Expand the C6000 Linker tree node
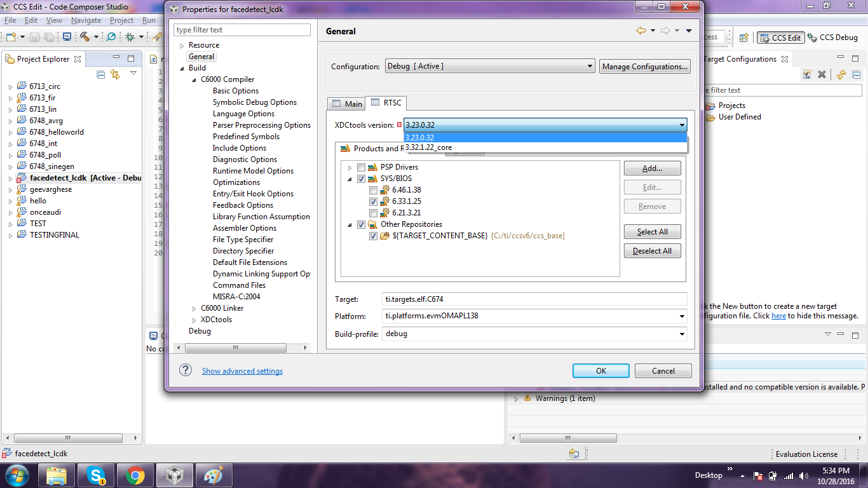Image resolution: width=868 pixels, height=488 pixels. (x=194, y=309)
